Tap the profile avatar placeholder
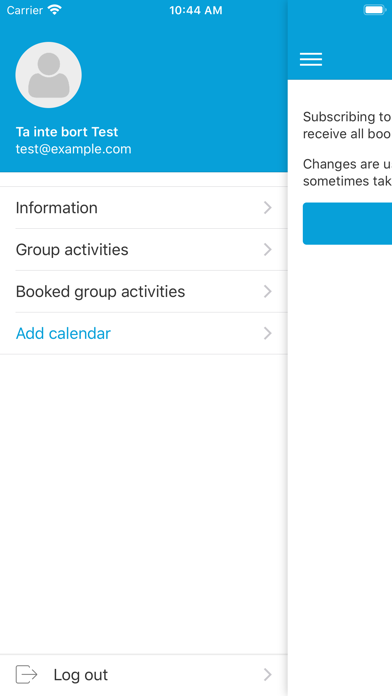The image size is (392, 696). click(48, 75)
